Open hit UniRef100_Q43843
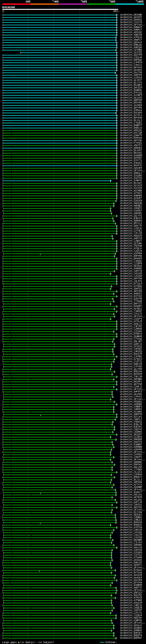The height and width of the screenshot is (644, 146). 131,70
